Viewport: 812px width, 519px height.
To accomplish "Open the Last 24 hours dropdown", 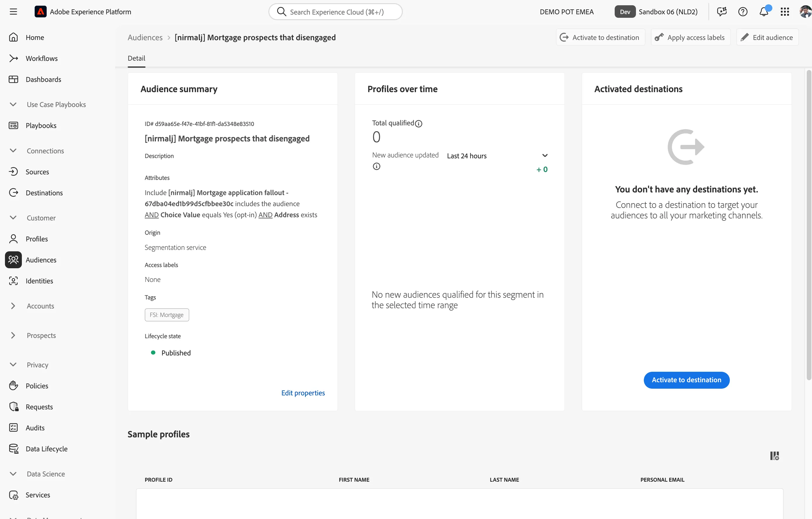I will pyautogui.click(x=497, y=156).
